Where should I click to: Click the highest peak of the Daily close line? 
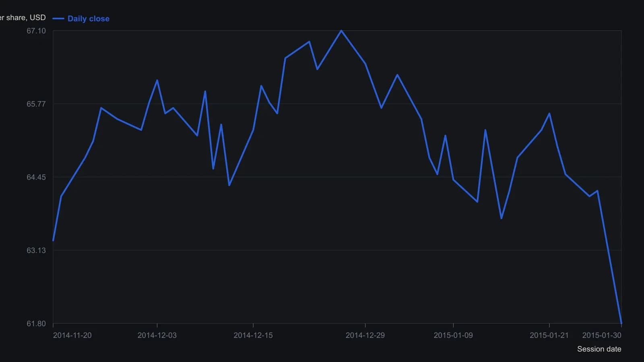pos(341,31)
